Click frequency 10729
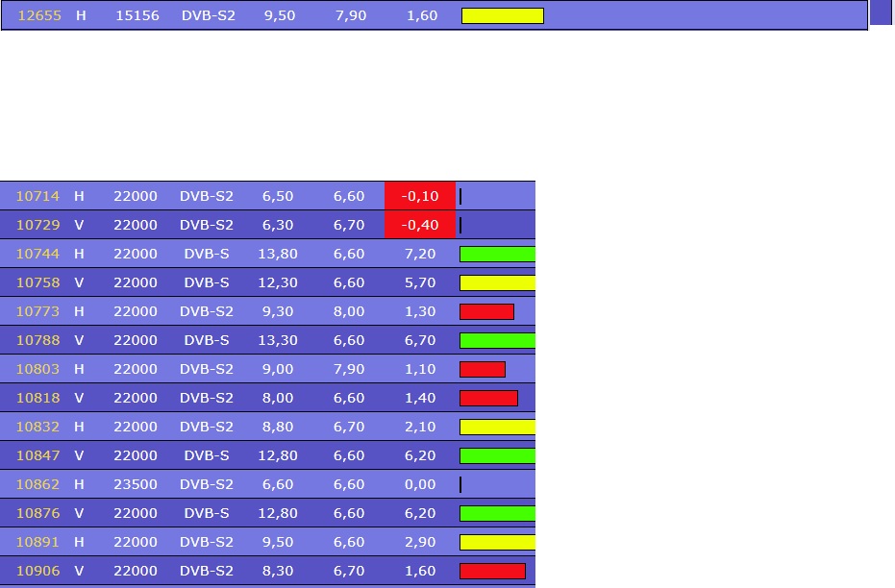This screenshot has width=895, height=588. click(37, 225)
